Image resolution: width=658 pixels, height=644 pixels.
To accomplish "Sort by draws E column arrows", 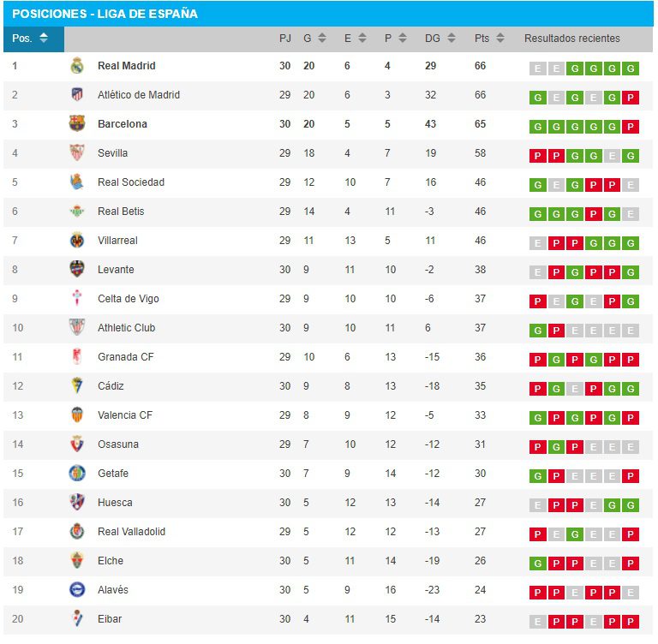I will (362, 39).
